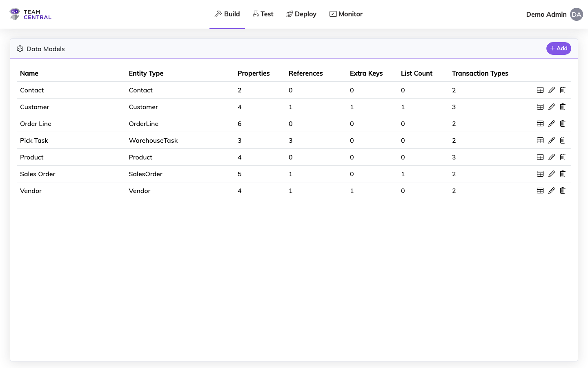This screenshot has height=368, width=588.
Task: Delete the Pick Task data model
Action: coord(563,140)
